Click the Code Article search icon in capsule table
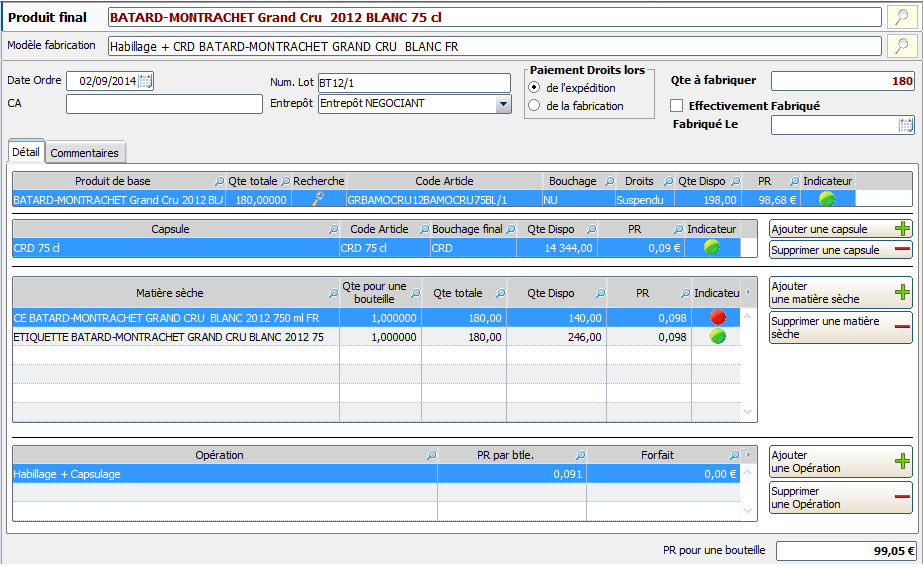The width and height of the screenshot is (923, 567). click(x=424, y=230)
